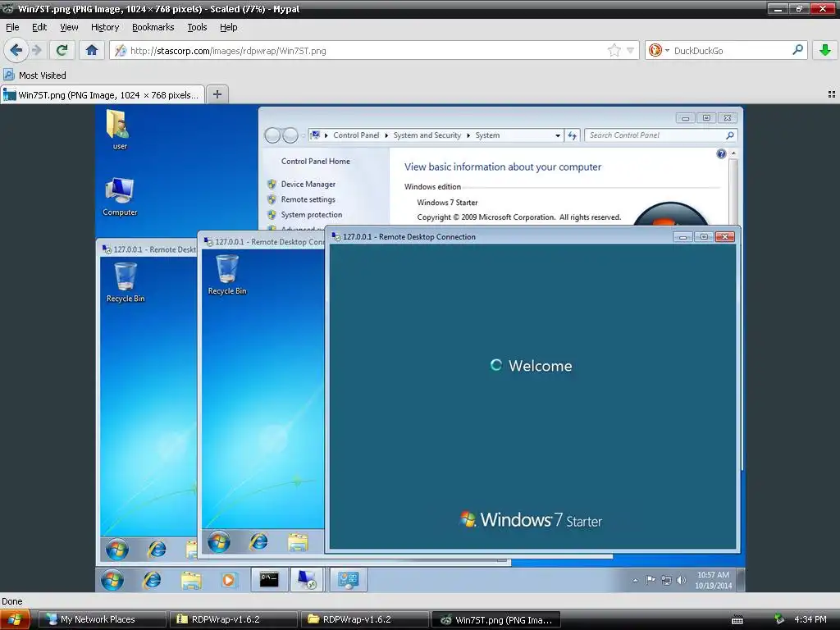Click the Computer icon on pictured desktop
Image resolution: width=840 pixels, height=630 pixels.
point(120,197)
